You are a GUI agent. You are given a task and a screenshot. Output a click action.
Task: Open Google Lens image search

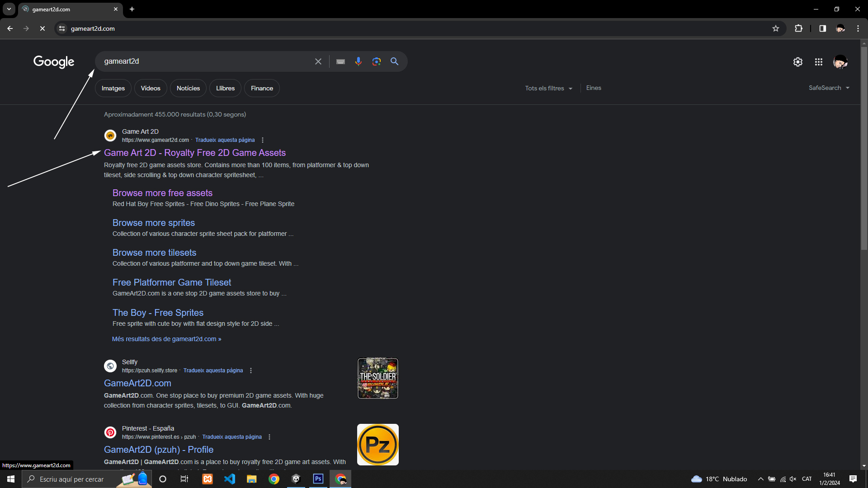(x=376, y=61)
